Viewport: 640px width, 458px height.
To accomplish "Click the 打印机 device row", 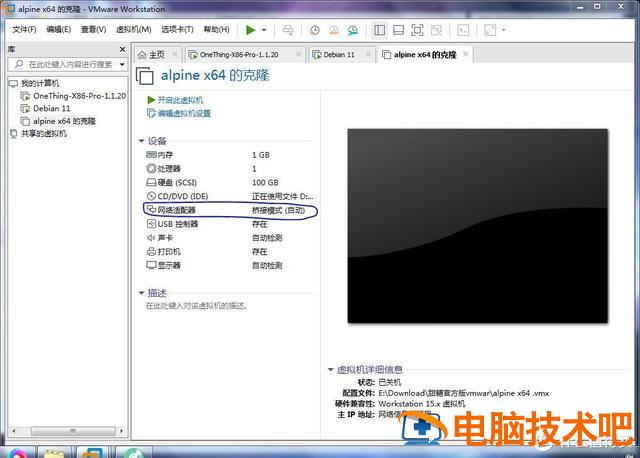I will coord(231,251).
